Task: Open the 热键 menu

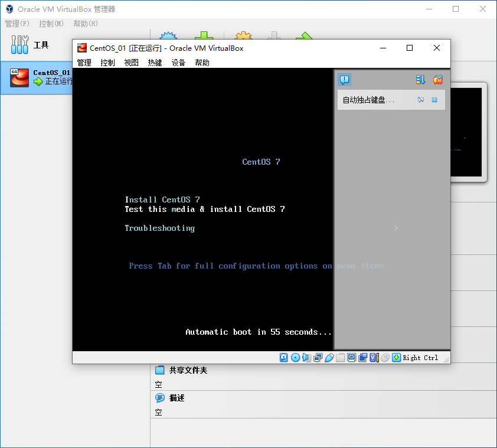Action: [x=155, y=63]
